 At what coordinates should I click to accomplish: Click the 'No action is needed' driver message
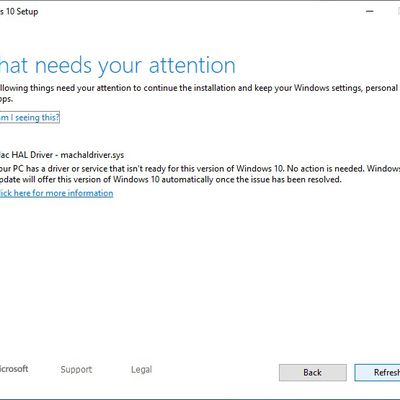199,174
